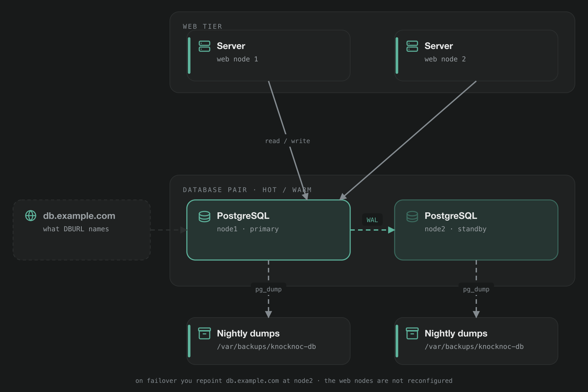Click the 'Nightly dumps' title below node1 primary
The width and height of the screenshot is (588, 392).
[248, 333]
